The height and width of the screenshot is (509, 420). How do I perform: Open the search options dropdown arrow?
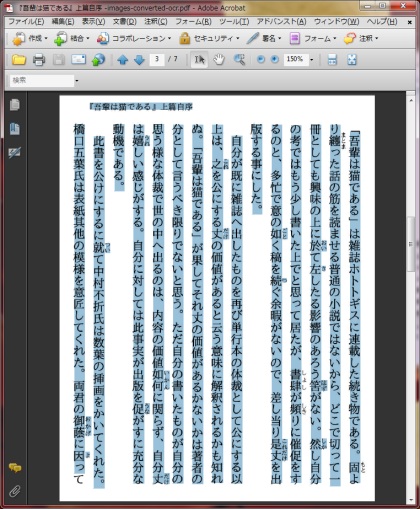point(77,81)
